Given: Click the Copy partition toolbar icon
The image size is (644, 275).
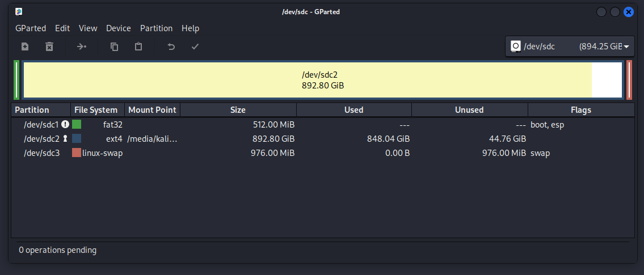Looking at the screenshot, I should (115, 47).
